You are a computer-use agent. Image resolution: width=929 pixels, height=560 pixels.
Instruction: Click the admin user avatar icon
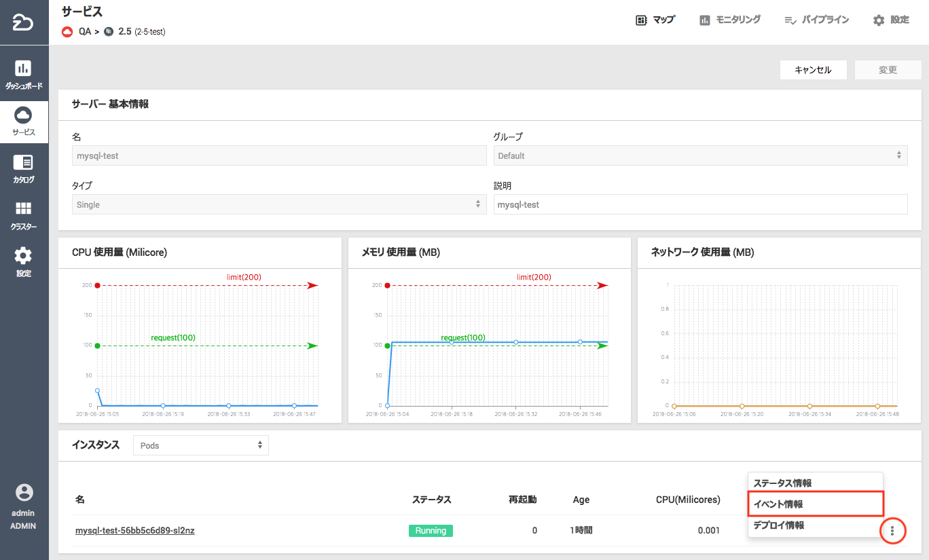point(24,493)
